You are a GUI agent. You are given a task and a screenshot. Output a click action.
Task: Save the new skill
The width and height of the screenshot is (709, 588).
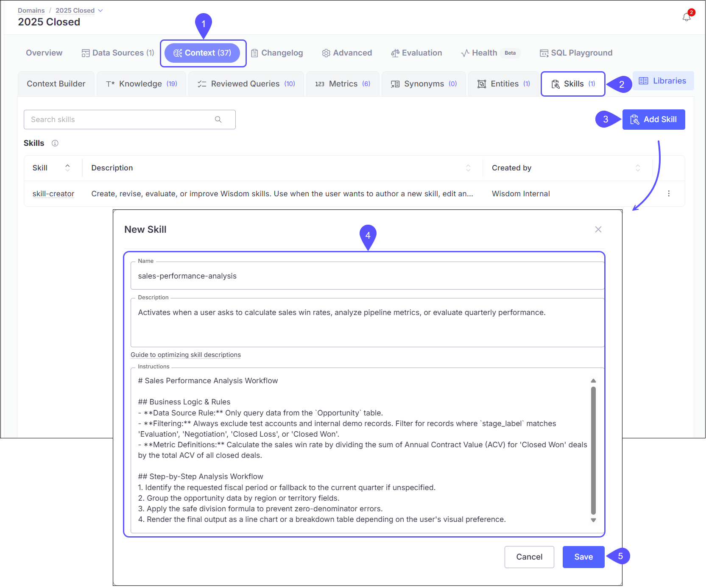pos(583,557)
